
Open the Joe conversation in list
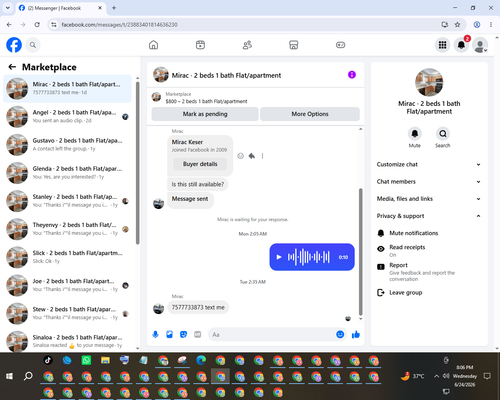(x=67, y=285)
